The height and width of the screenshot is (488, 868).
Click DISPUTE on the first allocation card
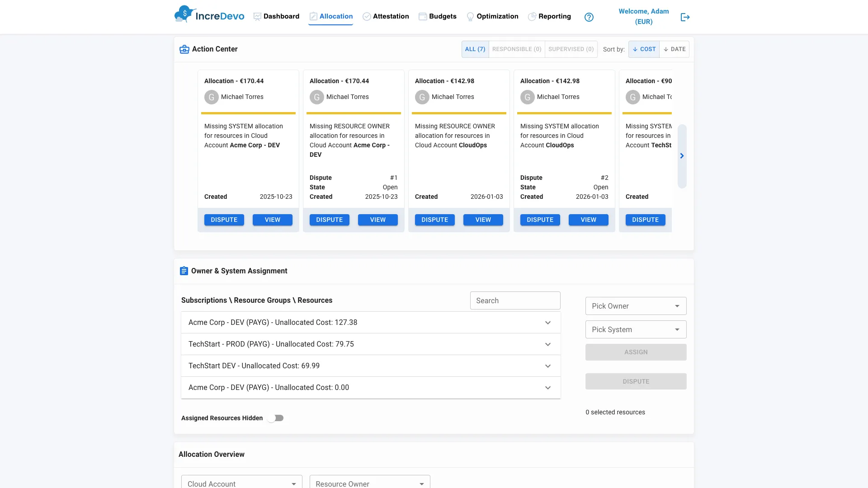(x=224, y=220)
